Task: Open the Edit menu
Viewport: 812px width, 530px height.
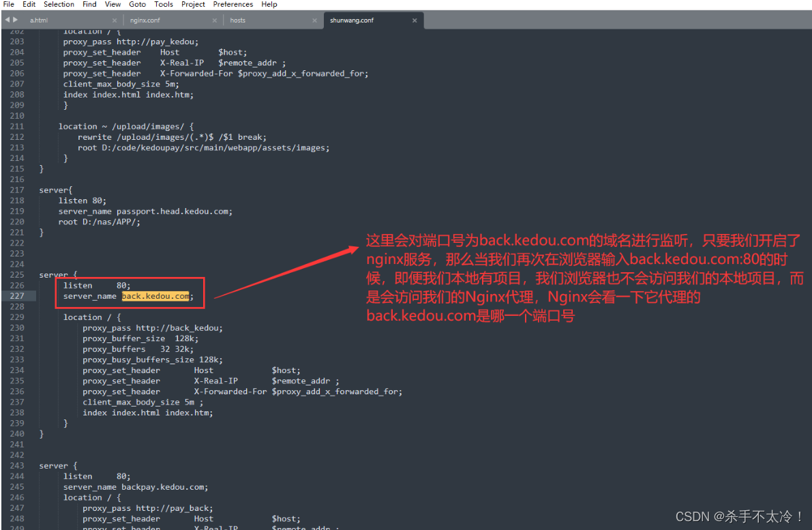Action: (x=29, y=4)
